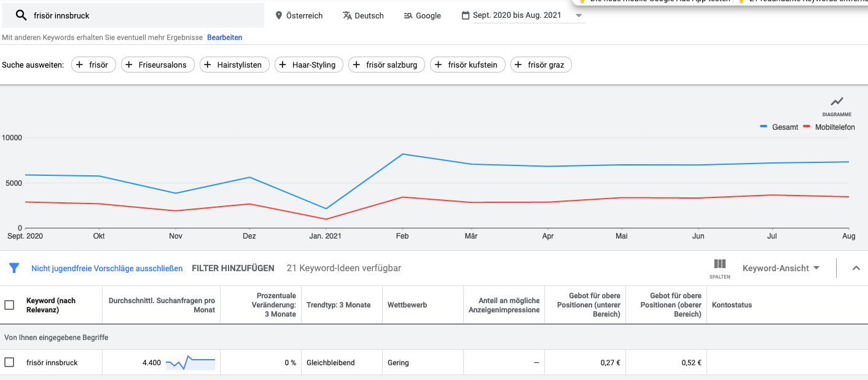Image resolution: width=868 pixels, height=380 pixels.
Task: Click the plus icon on frisör graz chip
Action: (518, 65)
